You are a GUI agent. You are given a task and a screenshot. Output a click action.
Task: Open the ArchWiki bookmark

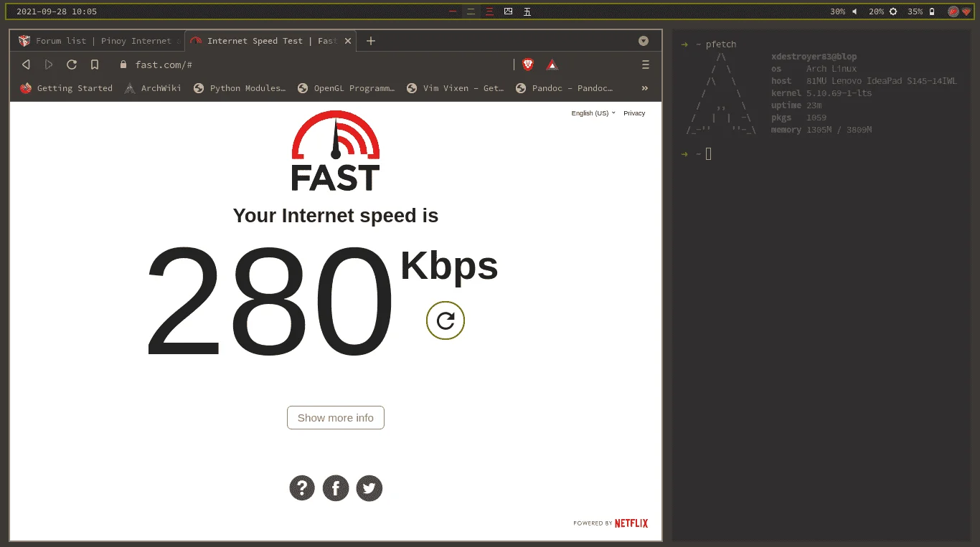[152, 88]
